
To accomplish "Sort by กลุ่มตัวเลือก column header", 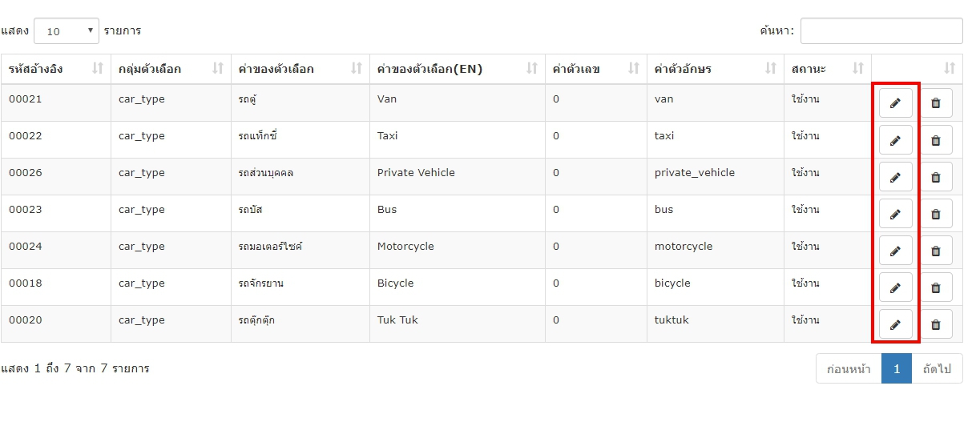I will pos(171,69).
